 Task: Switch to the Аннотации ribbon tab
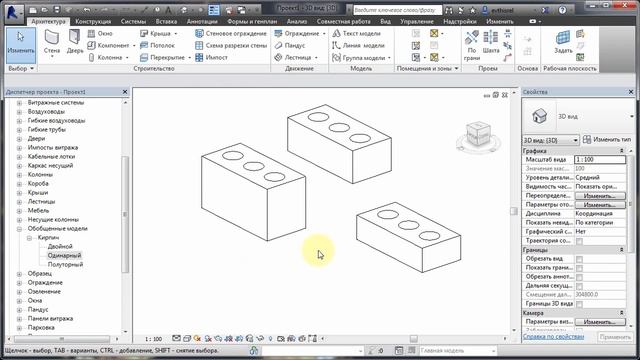tap(202, 21)
